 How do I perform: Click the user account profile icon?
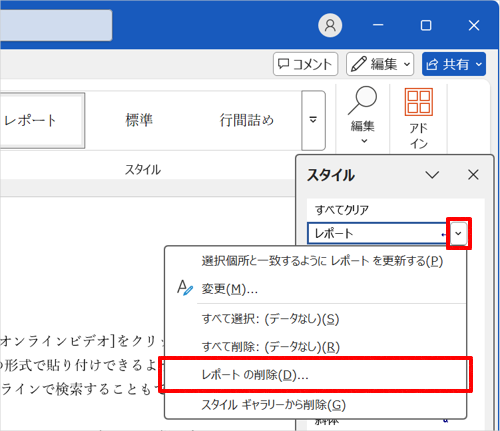[x=330, y=25]
